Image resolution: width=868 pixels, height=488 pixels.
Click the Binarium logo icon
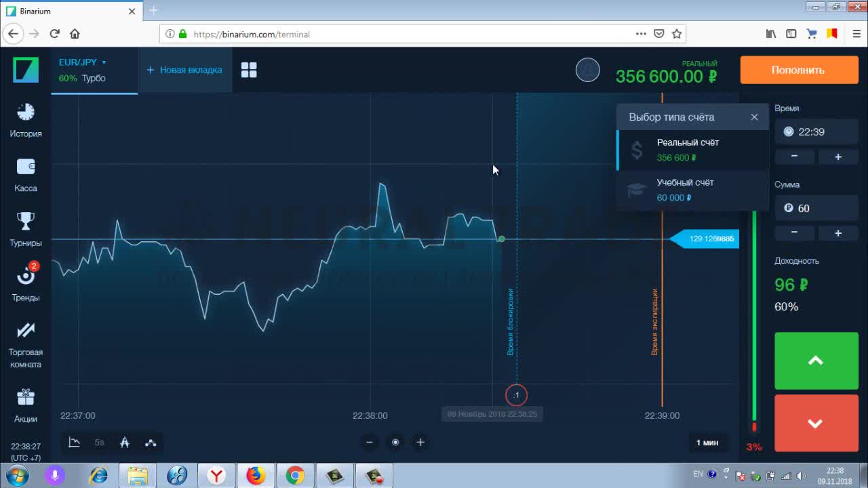(x=26, y=70)
